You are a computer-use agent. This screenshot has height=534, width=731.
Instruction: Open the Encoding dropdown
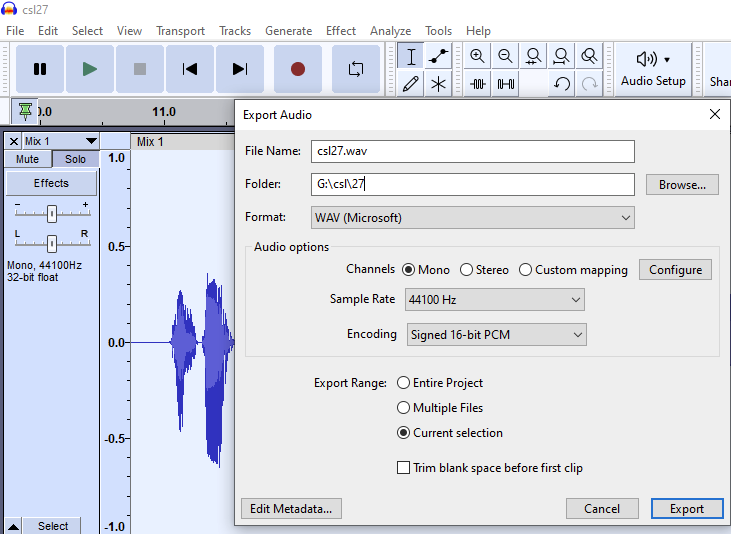click(496, 335)
